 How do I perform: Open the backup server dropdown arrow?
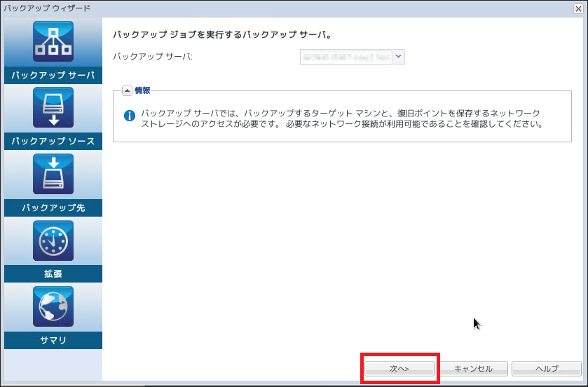pos(399,57)
